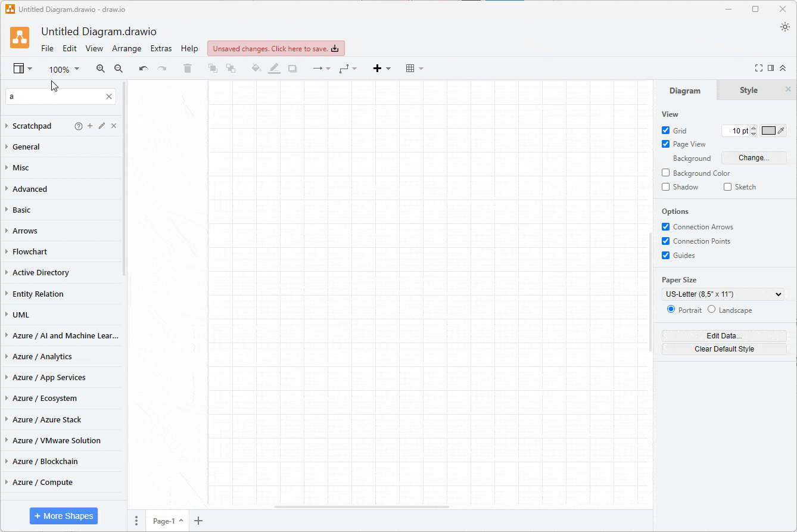Open the Paper Size dropdown
This screenshot has width=797, height=532.
click(723, 294)
